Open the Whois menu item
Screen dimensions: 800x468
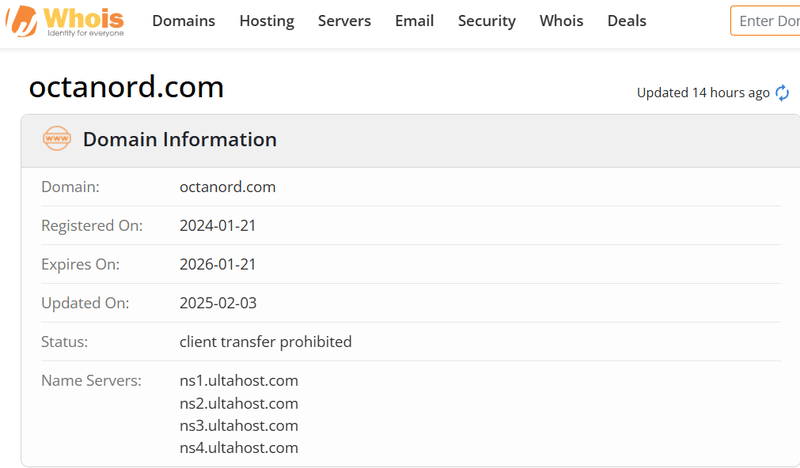561,21
